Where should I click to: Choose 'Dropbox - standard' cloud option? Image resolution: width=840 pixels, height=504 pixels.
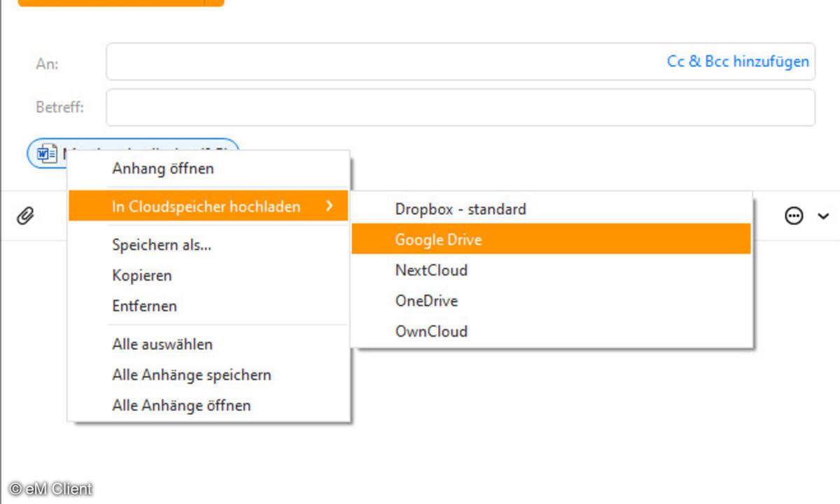tap(551, 209)
